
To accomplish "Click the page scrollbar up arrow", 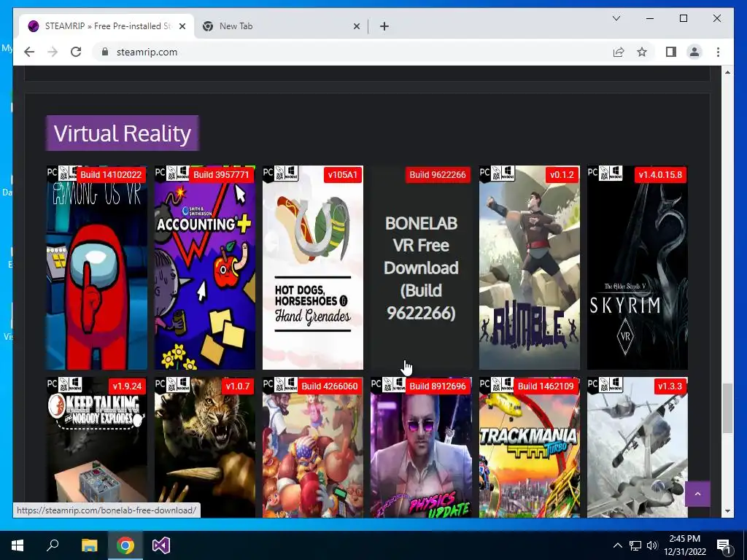I will (x=727, y=72).
